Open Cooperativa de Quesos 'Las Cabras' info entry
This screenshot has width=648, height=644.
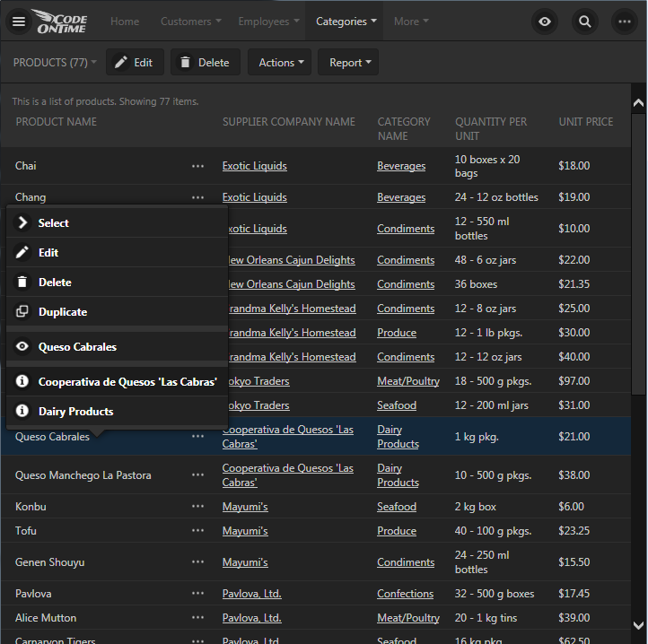coord(117,382)
